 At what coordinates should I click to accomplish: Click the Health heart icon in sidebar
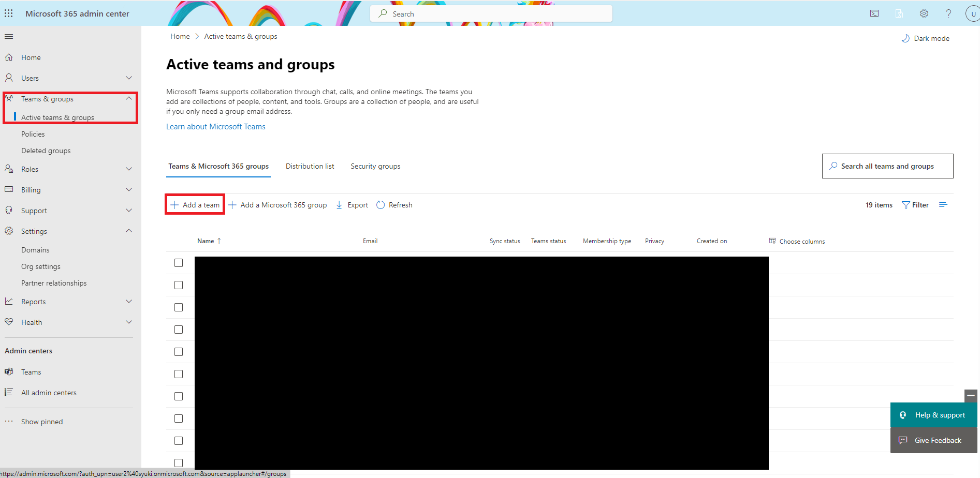(x=9, y=322)
